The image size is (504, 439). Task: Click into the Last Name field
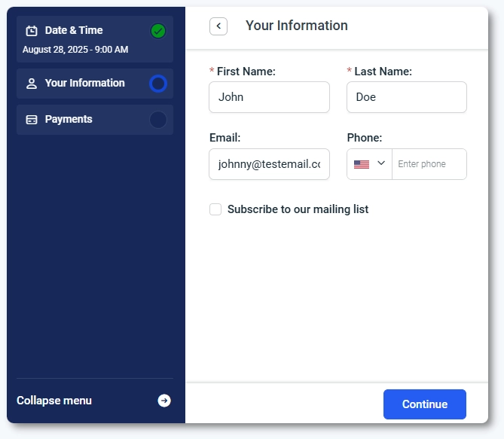click(407, 97)
